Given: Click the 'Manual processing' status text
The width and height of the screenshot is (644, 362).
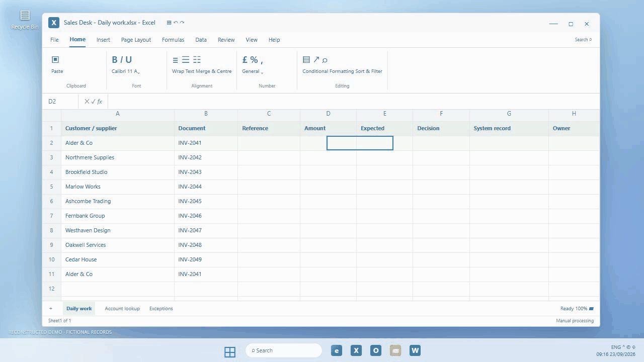Looking at the screenshot, I should pos(575,321).
